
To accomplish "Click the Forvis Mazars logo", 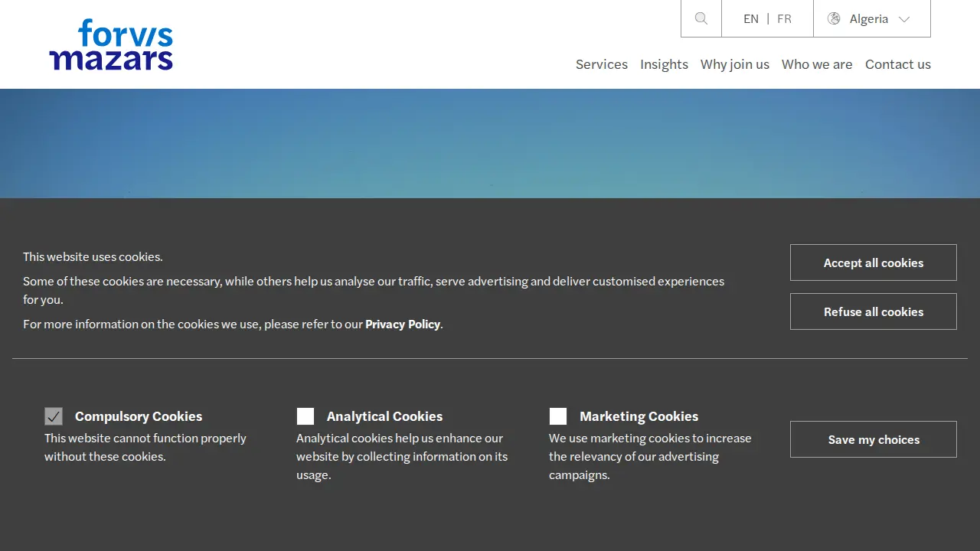I will pos(111,44).
